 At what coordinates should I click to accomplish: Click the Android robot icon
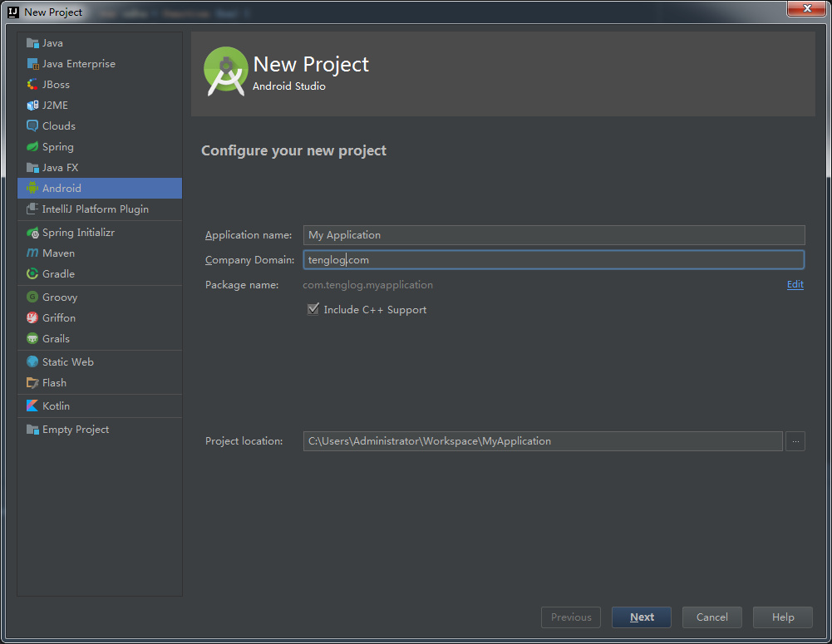pos(32,189)
